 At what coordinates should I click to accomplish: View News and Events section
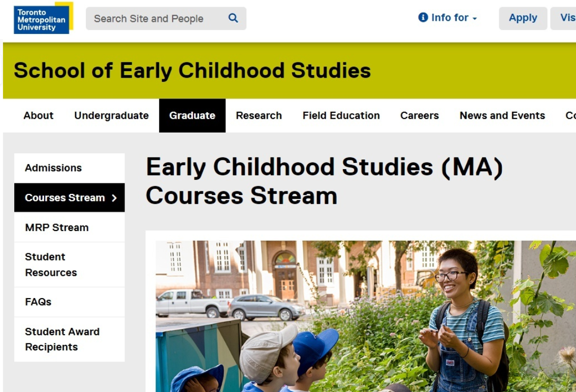pyautogui.click(x=502, y=116)
